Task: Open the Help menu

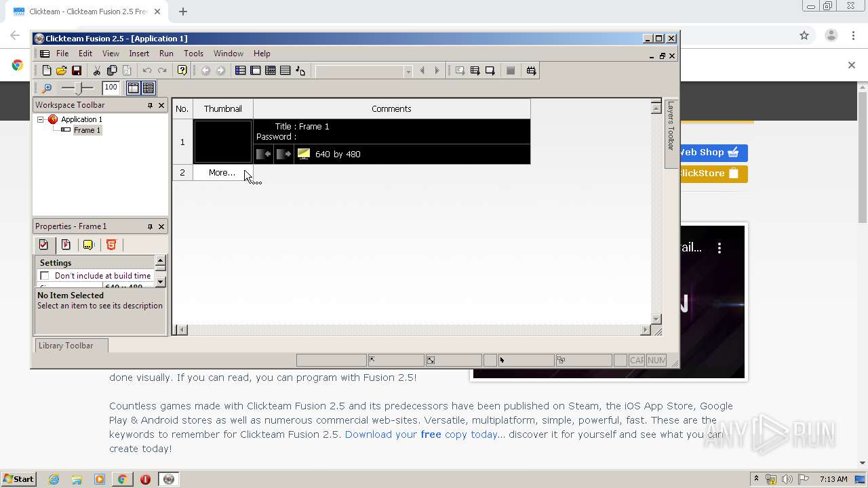Action: pos(262,54)
